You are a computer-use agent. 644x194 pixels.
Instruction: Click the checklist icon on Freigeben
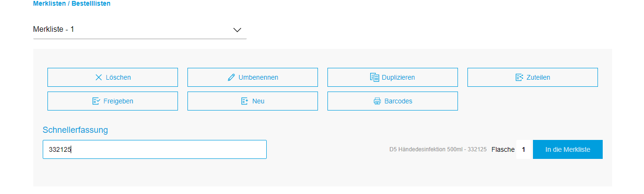tap(96, 101)
